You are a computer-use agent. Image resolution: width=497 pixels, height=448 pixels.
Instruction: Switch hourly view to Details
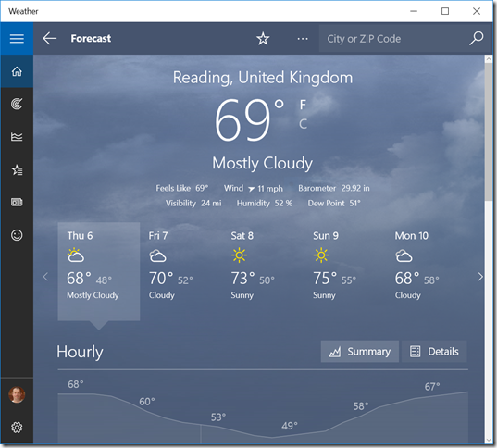pyautogui.click(x=434, y=352)
